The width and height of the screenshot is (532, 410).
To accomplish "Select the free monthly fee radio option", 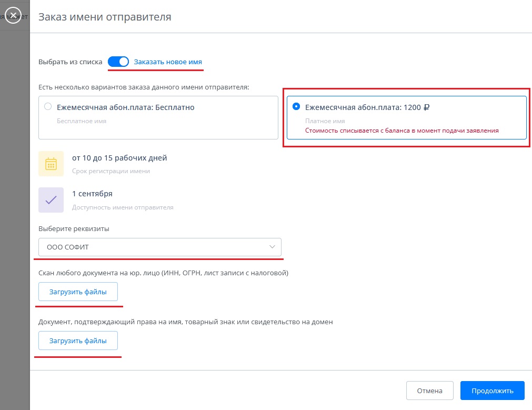I will coord(48,106).
